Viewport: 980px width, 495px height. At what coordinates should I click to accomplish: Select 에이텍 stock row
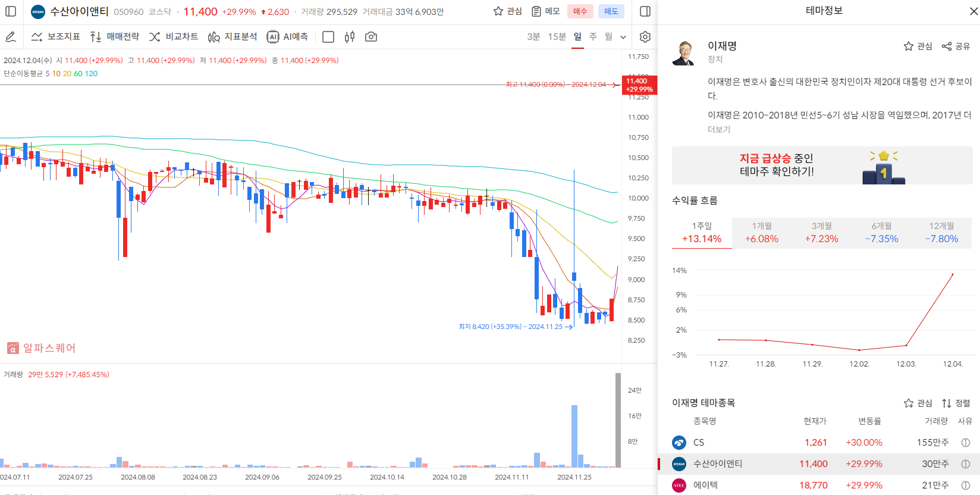click(819, 485)
